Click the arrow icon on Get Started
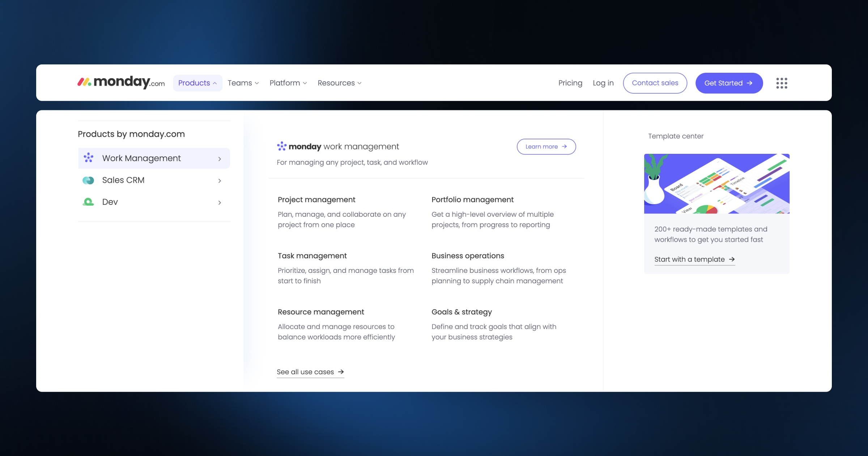868x456 pixels. tap(749, 83)
